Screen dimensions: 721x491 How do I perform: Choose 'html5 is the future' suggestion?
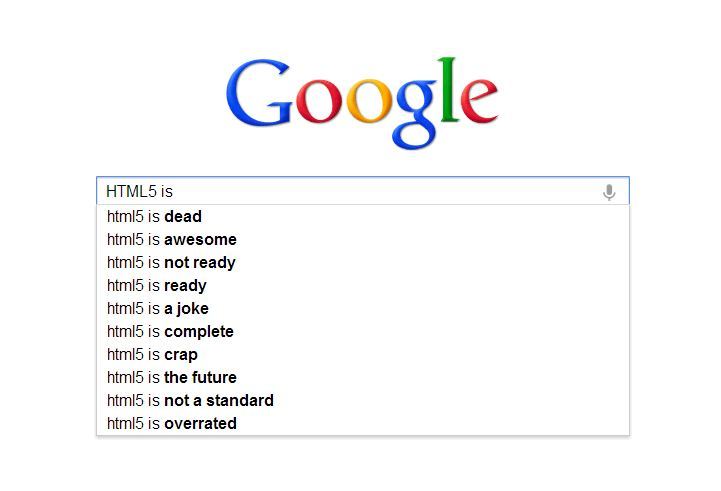tap(172, 377)
